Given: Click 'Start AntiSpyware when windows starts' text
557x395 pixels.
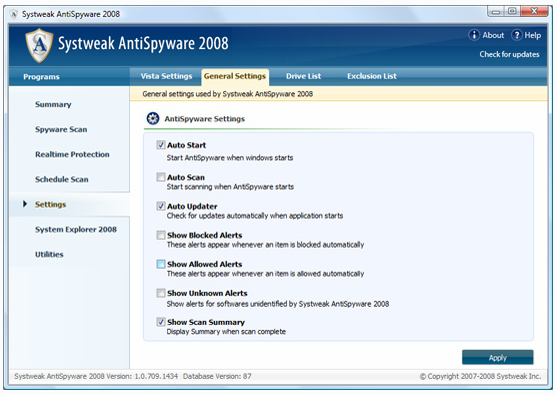Looking at the screenshot, I should tap(230, 158).
